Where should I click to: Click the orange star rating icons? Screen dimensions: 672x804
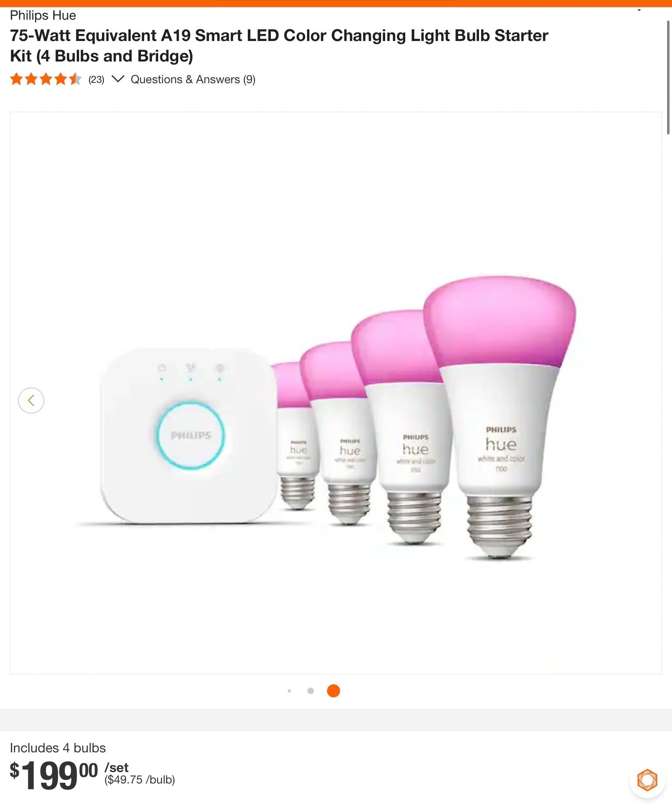[46, 79]
